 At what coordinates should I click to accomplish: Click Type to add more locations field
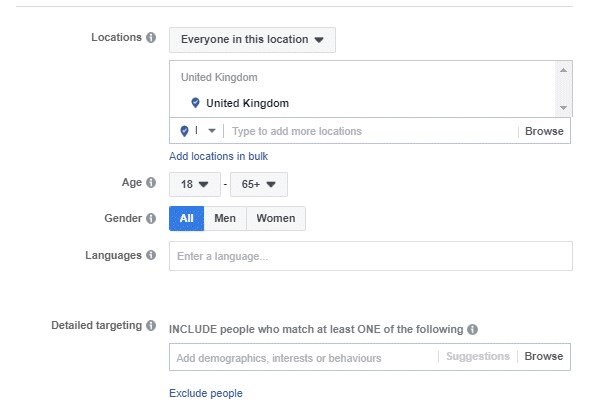[371, 131]
